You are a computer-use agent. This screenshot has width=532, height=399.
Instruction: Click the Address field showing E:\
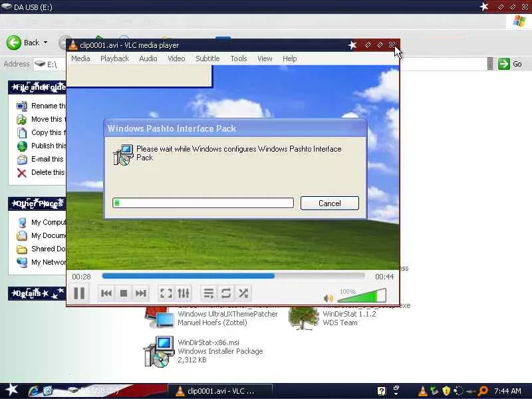(51, 64)
